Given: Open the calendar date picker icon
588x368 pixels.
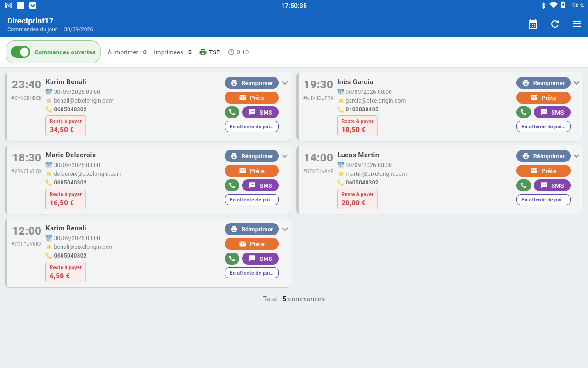Looking at the screenshot, I should coord(533,24).
